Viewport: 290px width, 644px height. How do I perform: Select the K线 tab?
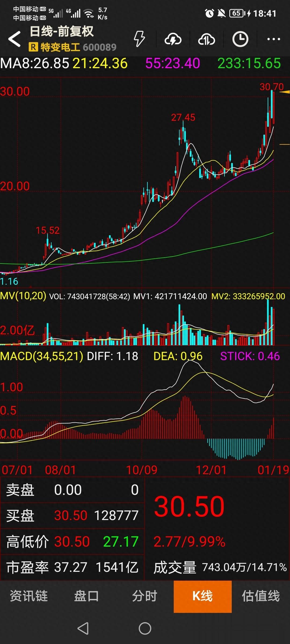pyautogui.click(x=203, y=597)
